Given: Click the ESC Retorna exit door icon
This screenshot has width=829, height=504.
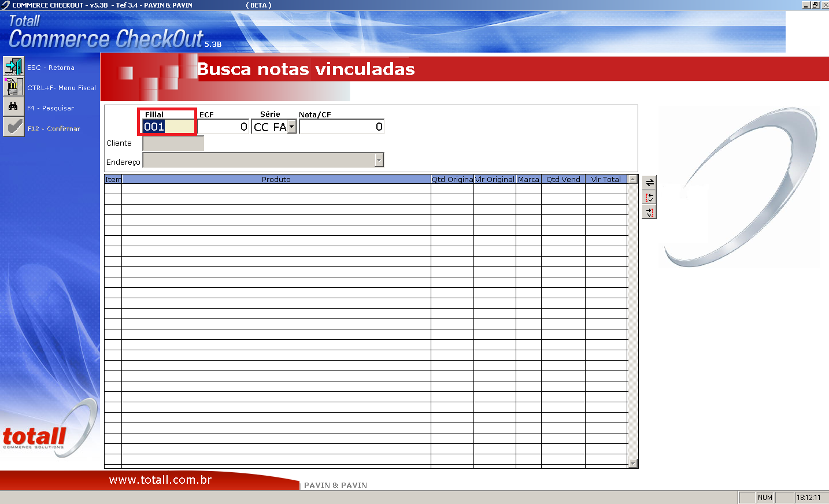Looking at the screenshot, I should point(13,66).
